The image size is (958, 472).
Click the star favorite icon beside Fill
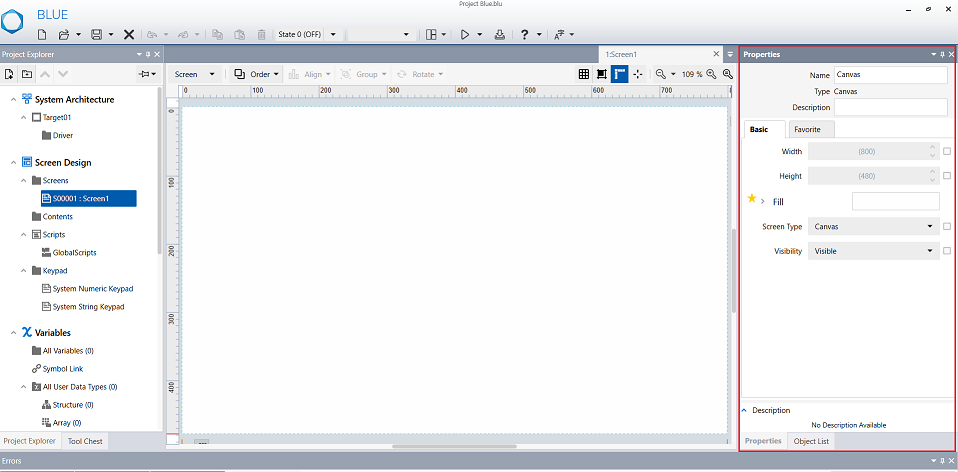pyautogui.click(x=752, y=200)
